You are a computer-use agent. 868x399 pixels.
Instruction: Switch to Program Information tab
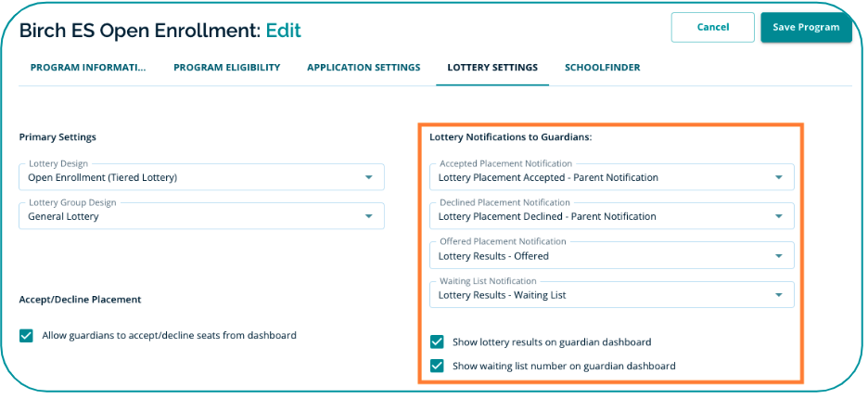[88, 68]
